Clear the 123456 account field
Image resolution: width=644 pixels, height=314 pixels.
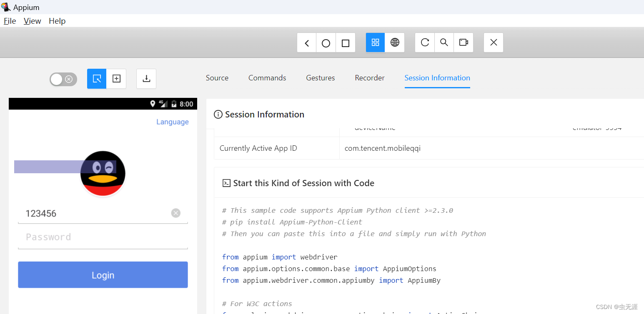[176, 213]
